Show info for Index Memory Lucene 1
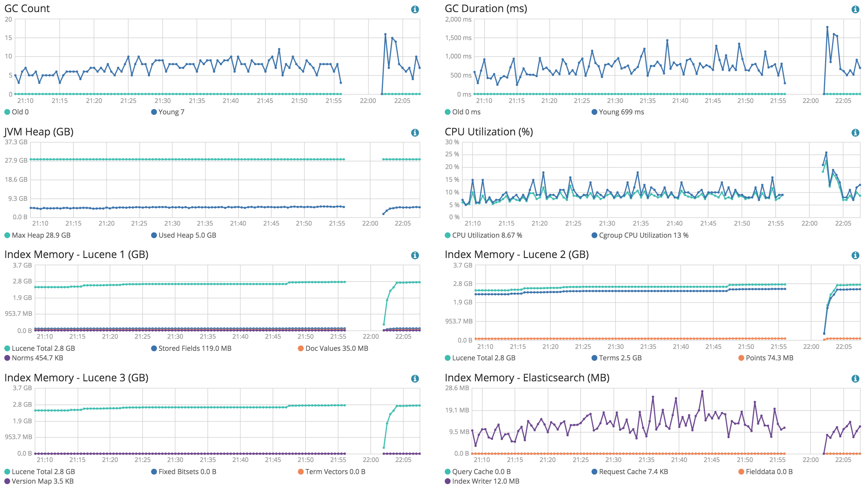868x490 pixels. click(x=415, y=255)
